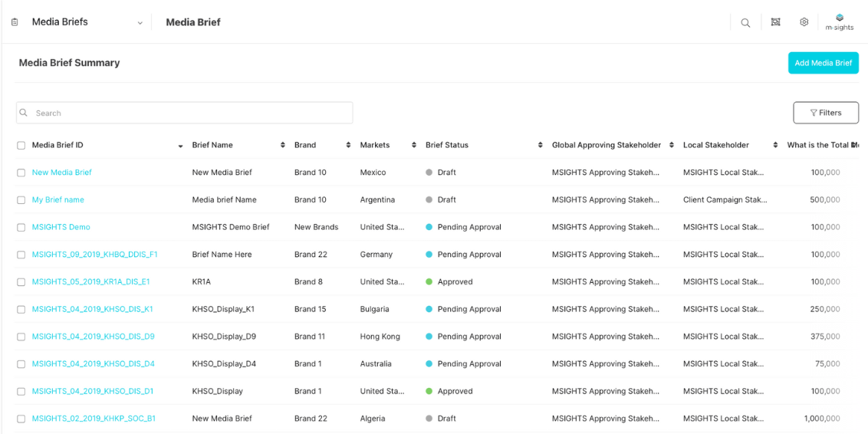The image size is (868, 434).
Task: Click the frame icon beside the gear
Action: [x=775, y=22]
